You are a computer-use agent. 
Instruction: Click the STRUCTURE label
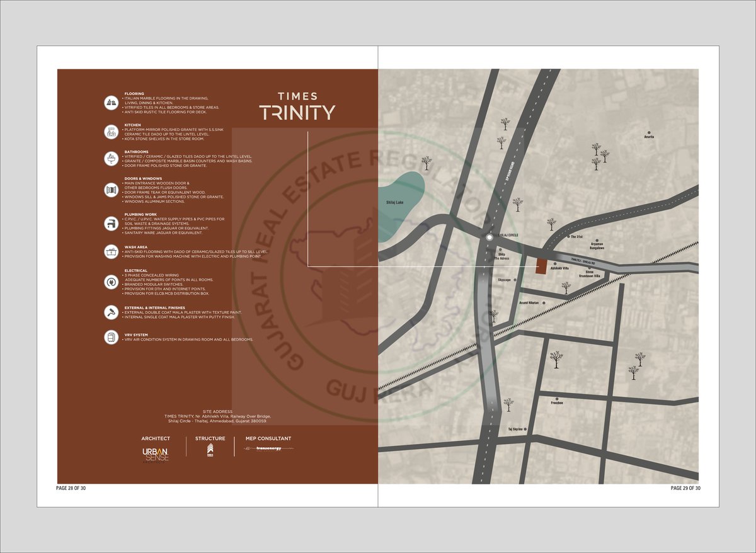210,438
